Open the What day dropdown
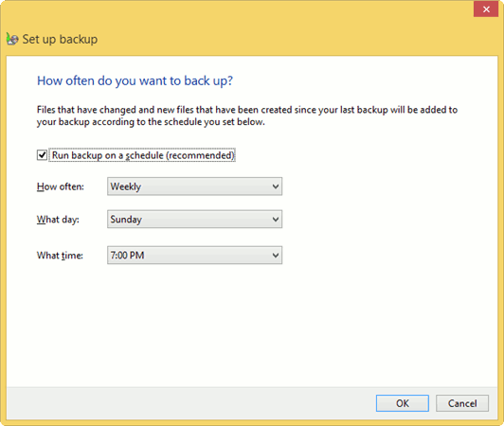 194,219
